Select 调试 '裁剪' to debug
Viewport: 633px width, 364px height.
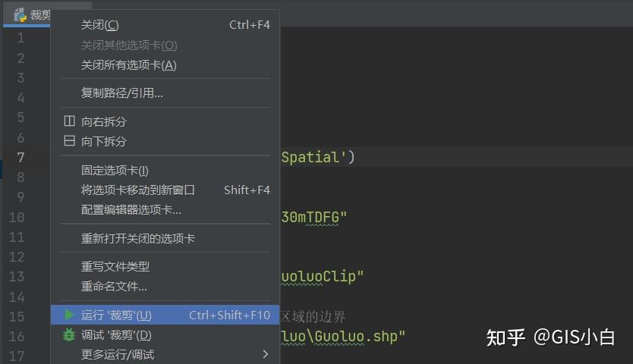pos(116,334)
